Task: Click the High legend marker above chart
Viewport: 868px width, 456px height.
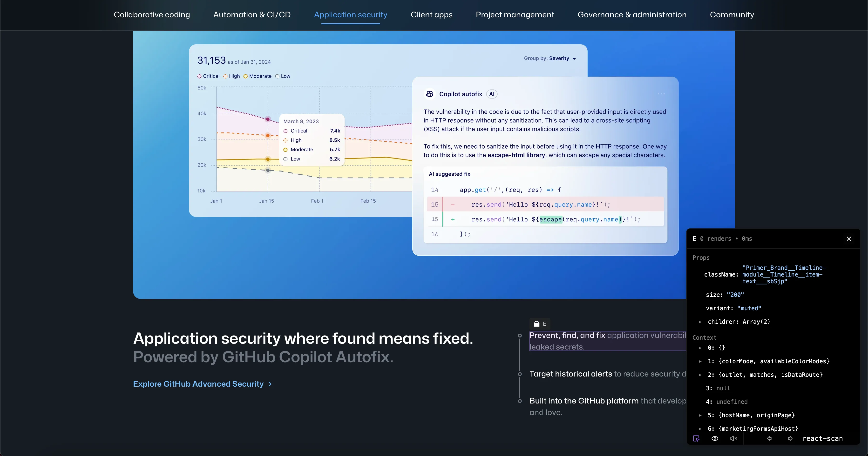Action: click(x=225, y=76)
